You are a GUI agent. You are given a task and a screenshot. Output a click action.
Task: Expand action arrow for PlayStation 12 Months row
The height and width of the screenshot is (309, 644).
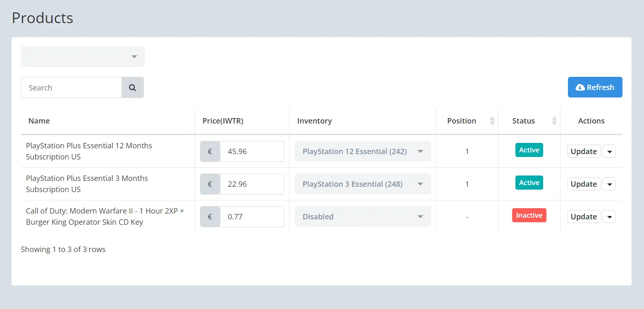[609, 151]
